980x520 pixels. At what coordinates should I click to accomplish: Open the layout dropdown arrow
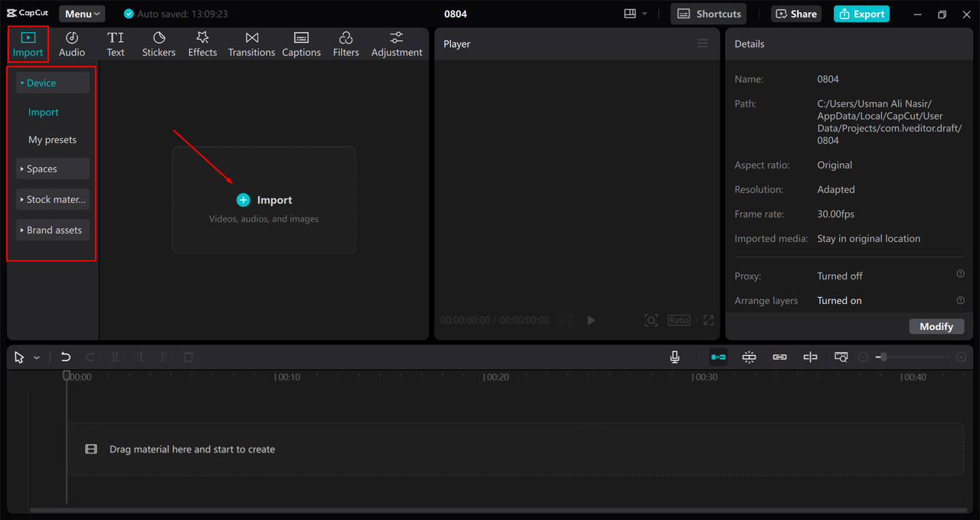click(x=645, y=14)
